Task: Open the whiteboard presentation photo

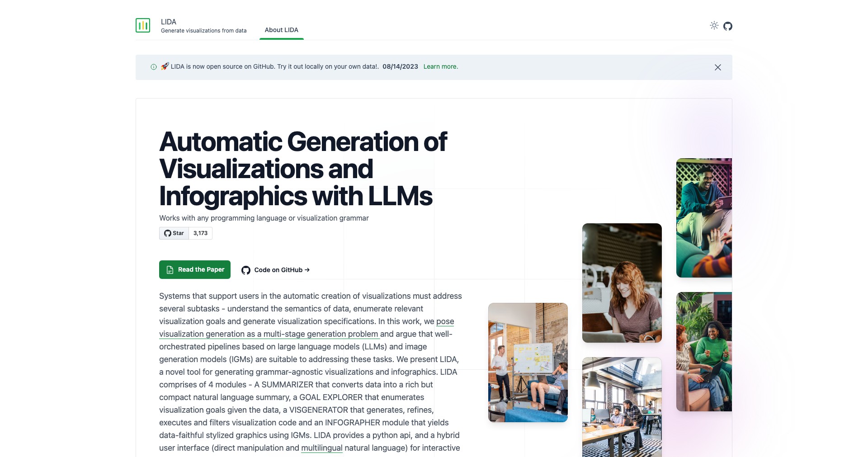Action: point(528,363)
